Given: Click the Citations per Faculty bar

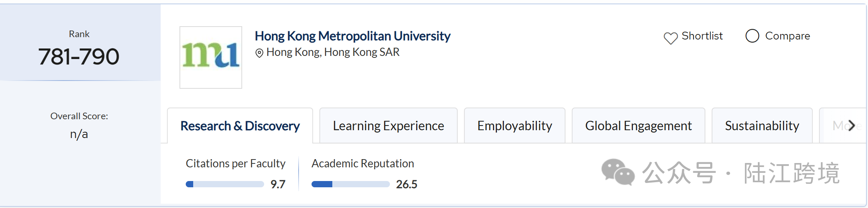Looking at the screenshot, I should click(x=225, y=184).
